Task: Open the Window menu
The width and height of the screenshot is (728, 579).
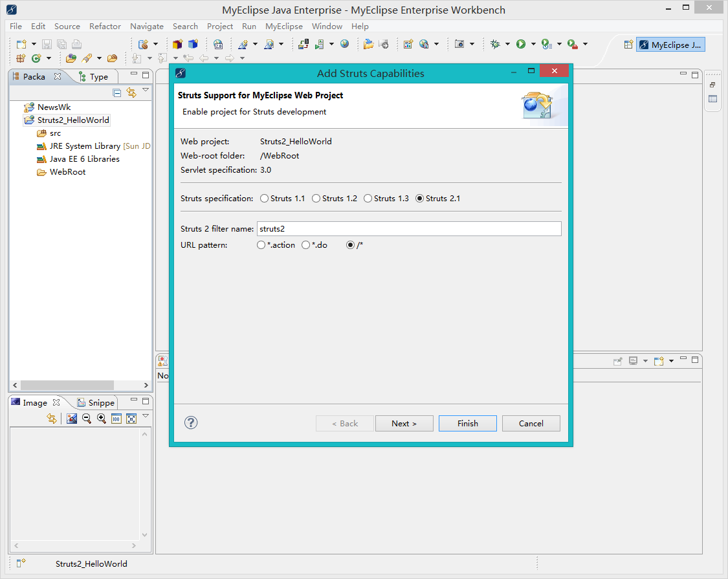Action: pos(327,27)
